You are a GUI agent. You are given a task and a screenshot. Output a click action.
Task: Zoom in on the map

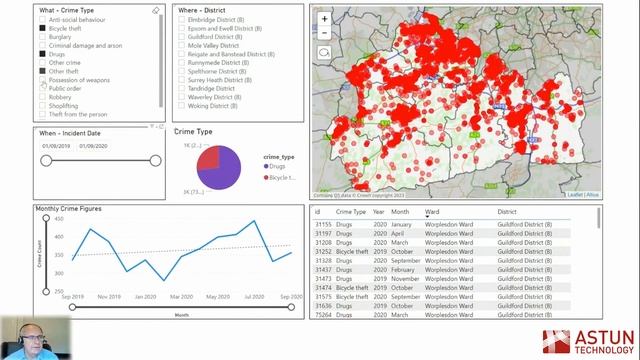pyautogui.click(x=324, y=19)
